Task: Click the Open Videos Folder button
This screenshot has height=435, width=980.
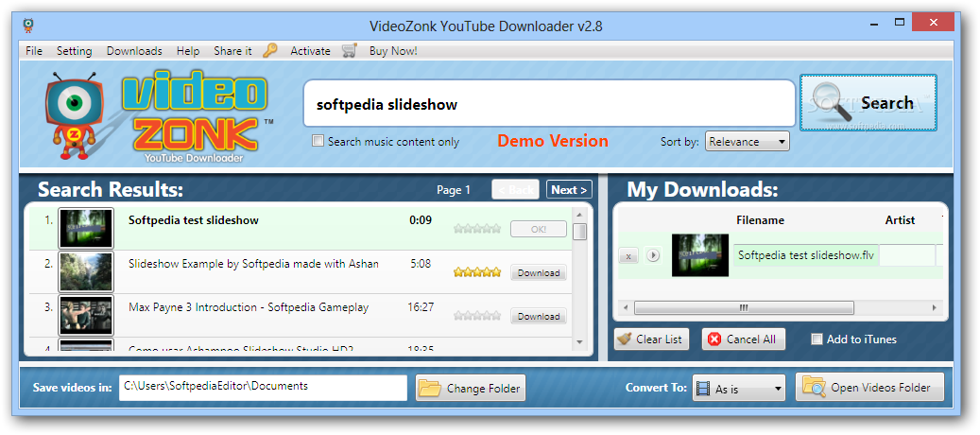Action: tap(869, 388)
